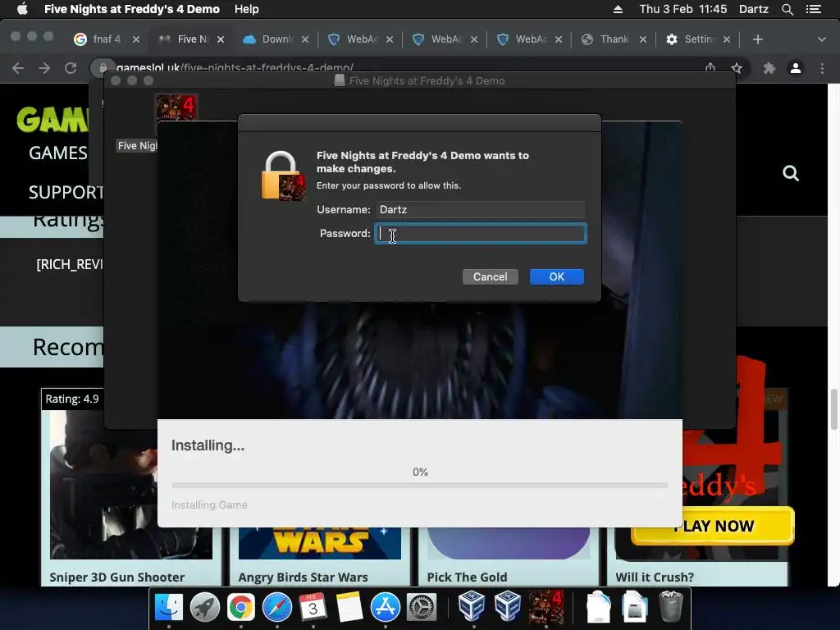Click the Username field containing Dartz

(x=480, y=209)
